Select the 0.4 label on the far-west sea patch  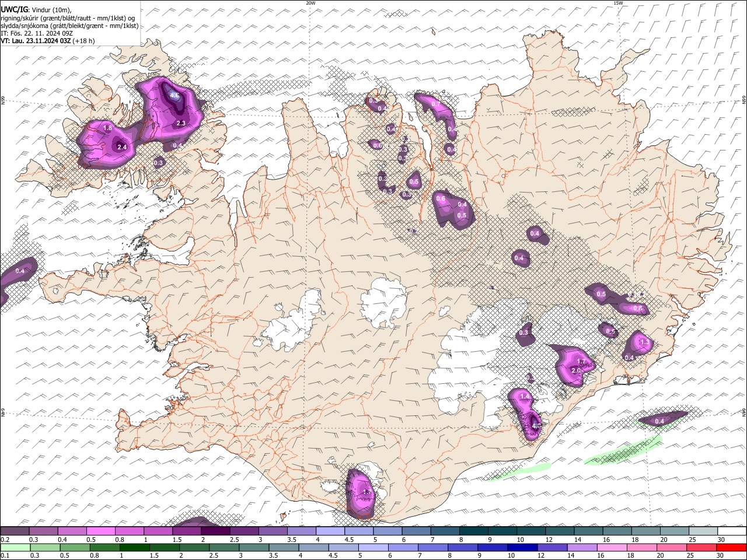[20, 271]
